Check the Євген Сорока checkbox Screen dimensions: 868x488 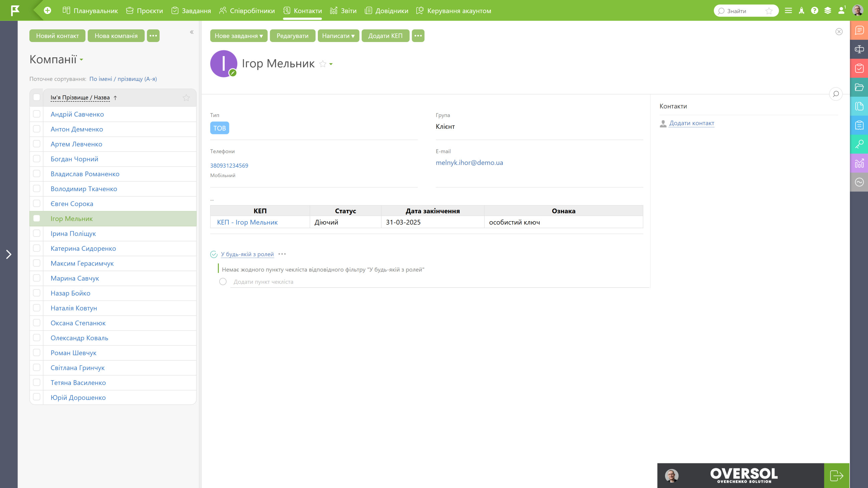click(x=37, y=203)
